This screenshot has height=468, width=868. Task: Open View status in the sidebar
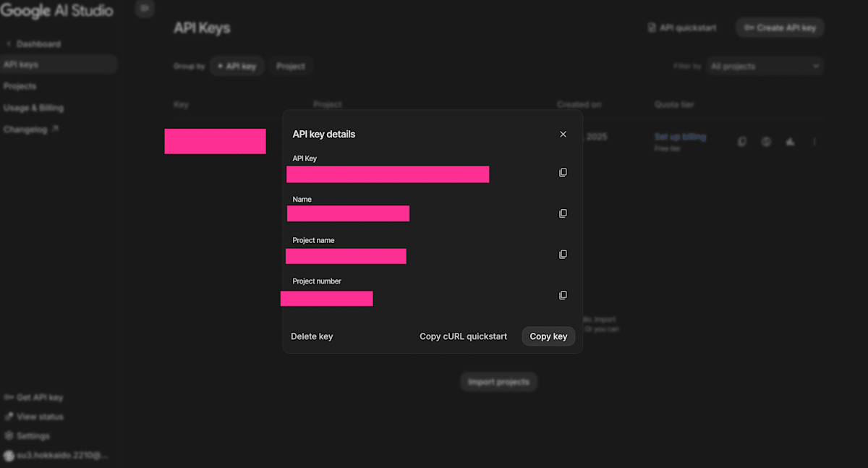point(34,417)
